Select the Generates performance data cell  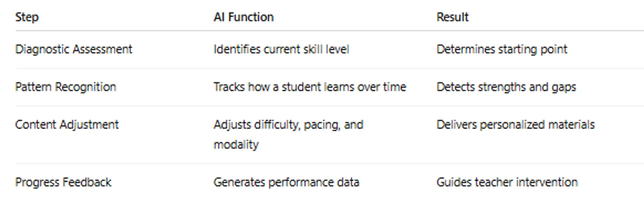click(x=286, y=182)
